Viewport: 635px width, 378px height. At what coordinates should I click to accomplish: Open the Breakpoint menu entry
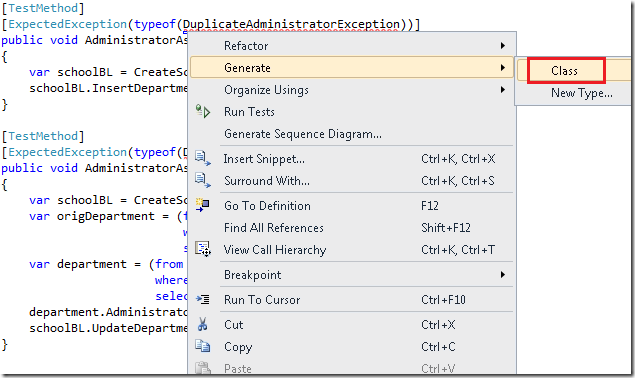(x=352, y=275)
